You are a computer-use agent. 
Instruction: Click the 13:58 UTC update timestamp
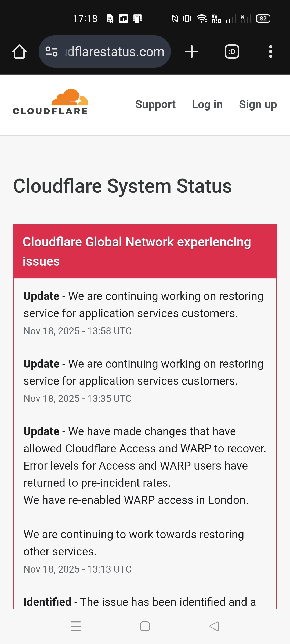click(x=78, y=331)
